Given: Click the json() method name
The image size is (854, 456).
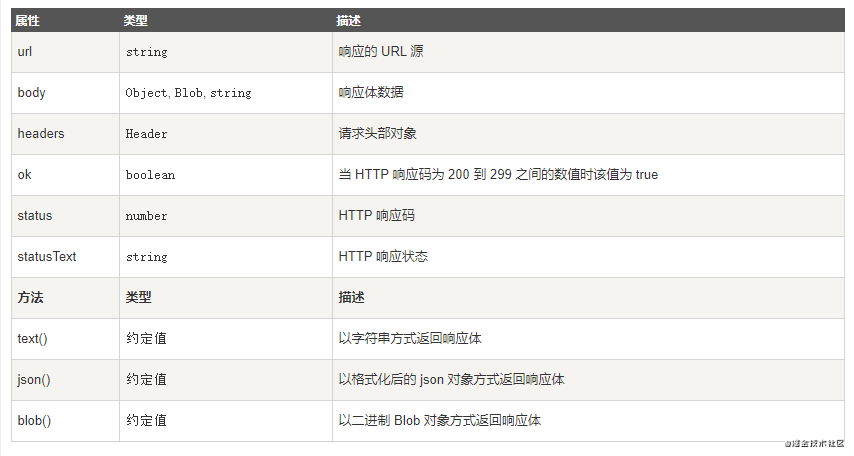Looking at the screenshot, I should 34,379.
